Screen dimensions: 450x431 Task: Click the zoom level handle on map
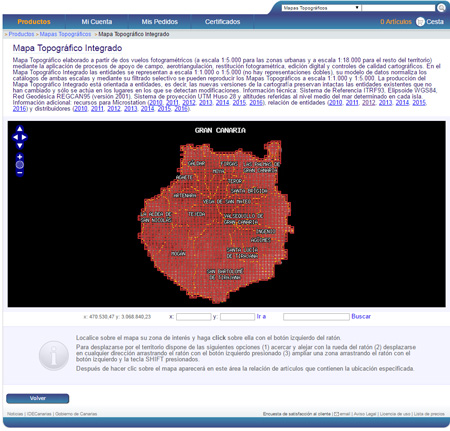(20, 165)
